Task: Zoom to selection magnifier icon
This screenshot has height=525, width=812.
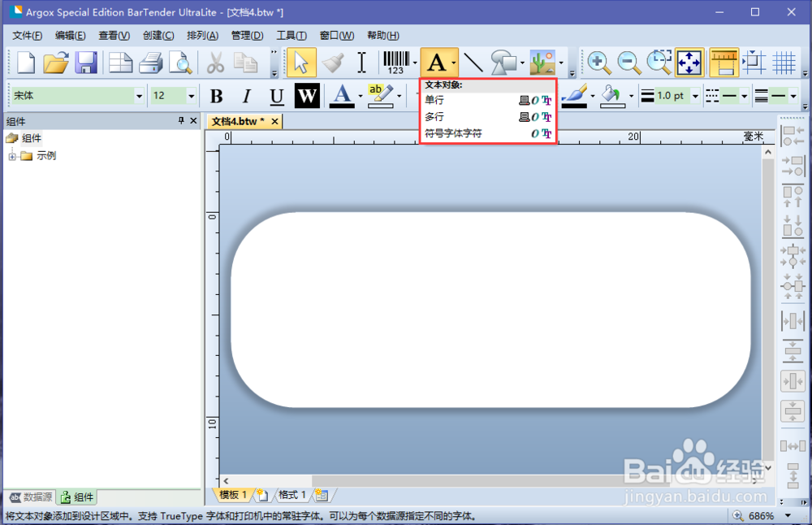Action: (659, 63)
